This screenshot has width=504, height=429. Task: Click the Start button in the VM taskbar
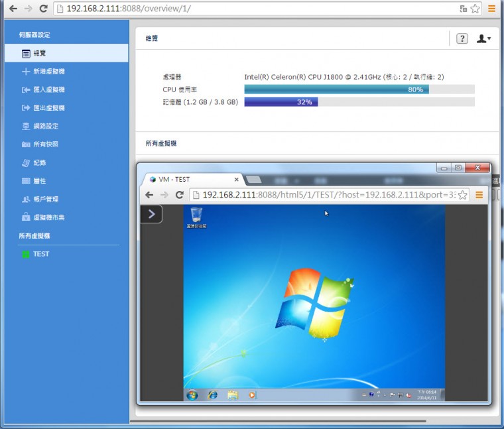pyautogui.click(x=192, y=395)
